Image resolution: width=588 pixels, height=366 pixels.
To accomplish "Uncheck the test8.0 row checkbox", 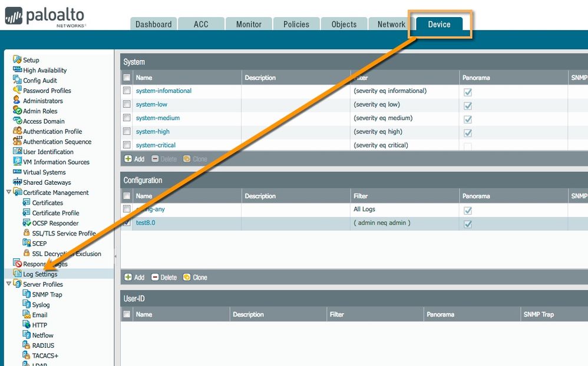I will coord(127,223).
